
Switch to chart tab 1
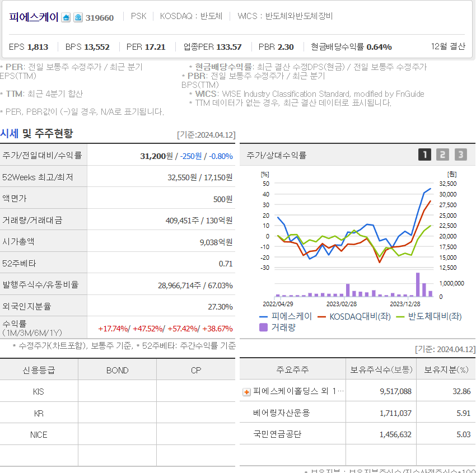[424, 154]
